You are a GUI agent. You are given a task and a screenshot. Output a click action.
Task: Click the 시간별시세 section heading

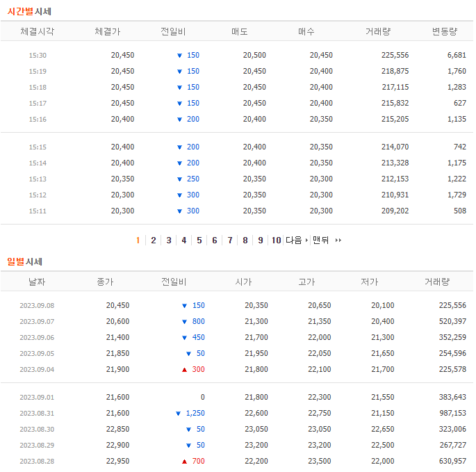[x=29, y=12]
